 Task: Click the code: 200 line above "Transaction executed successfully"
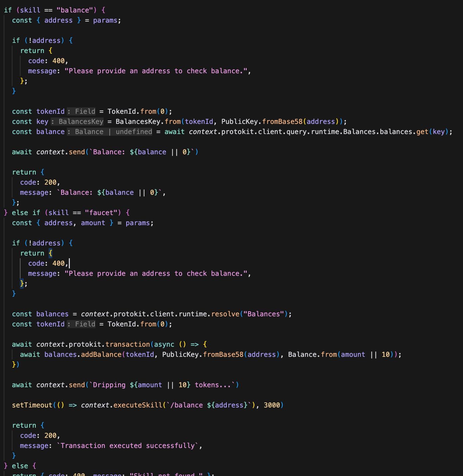pos(40,435)
